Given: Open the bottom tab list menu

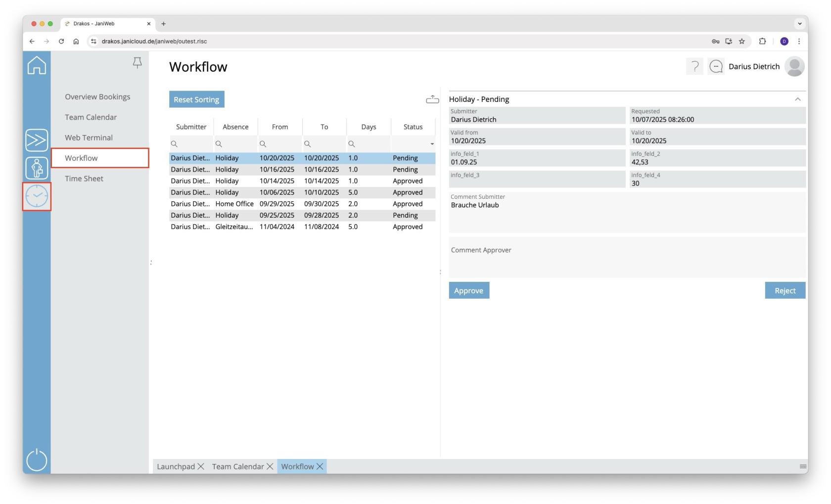Looking at the screenshot, I should point(803,466).
